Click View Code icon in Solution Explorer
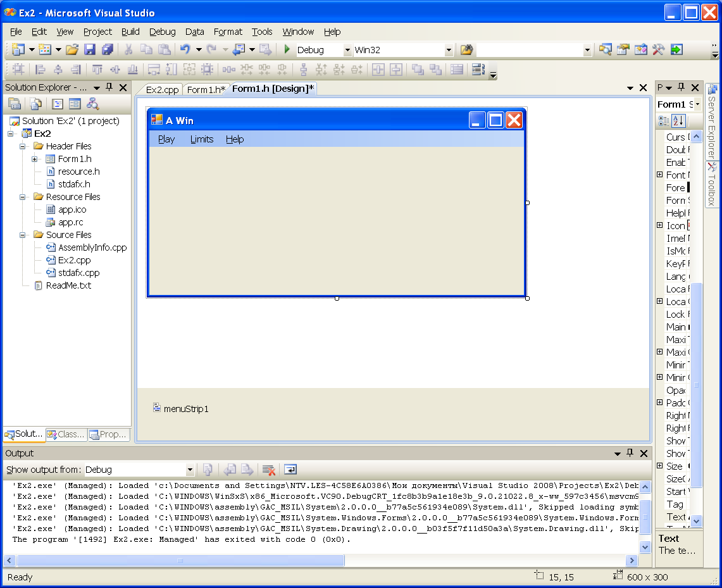Viewport: 722px width, 588px height. 57,104
